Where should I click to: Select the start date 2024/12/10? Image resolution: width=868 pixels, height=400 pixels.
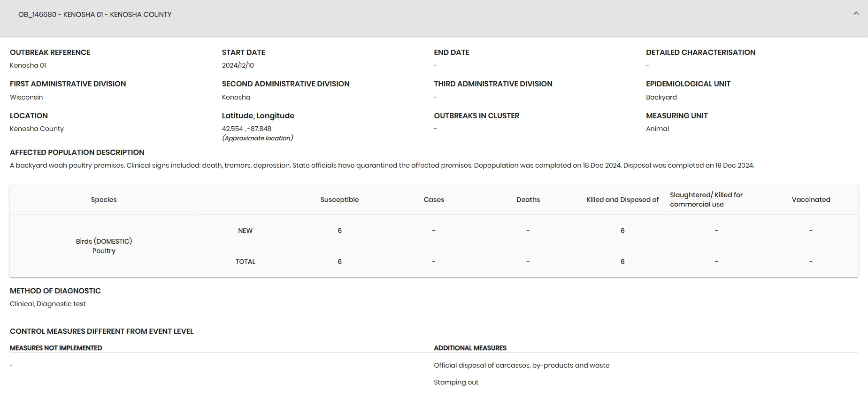[238, 65]
